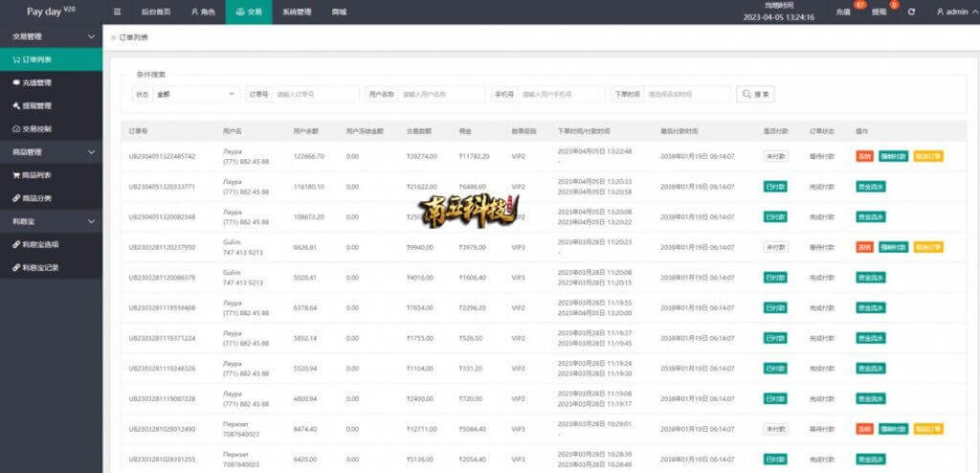
Task: Open 订单列表 in the sidebar
Action: pyautogui.click(x=38, y=59)
